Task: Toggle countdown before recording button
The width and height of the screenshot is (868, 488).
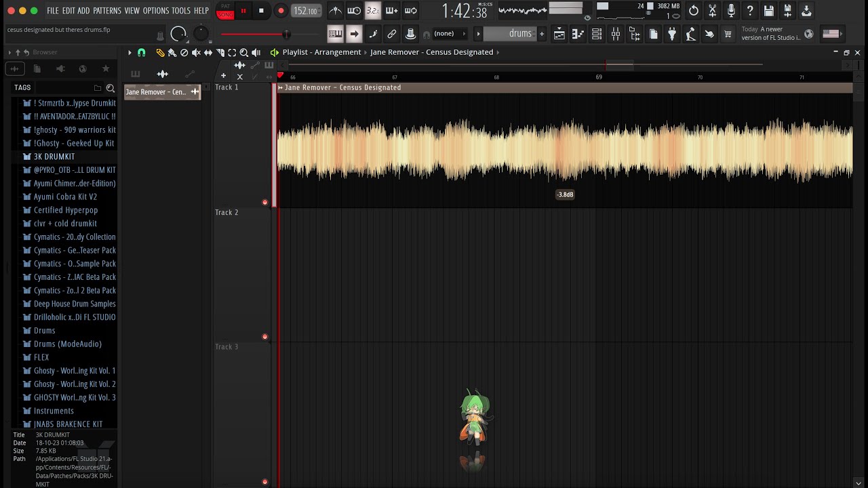Action: [x=373, y=11]
